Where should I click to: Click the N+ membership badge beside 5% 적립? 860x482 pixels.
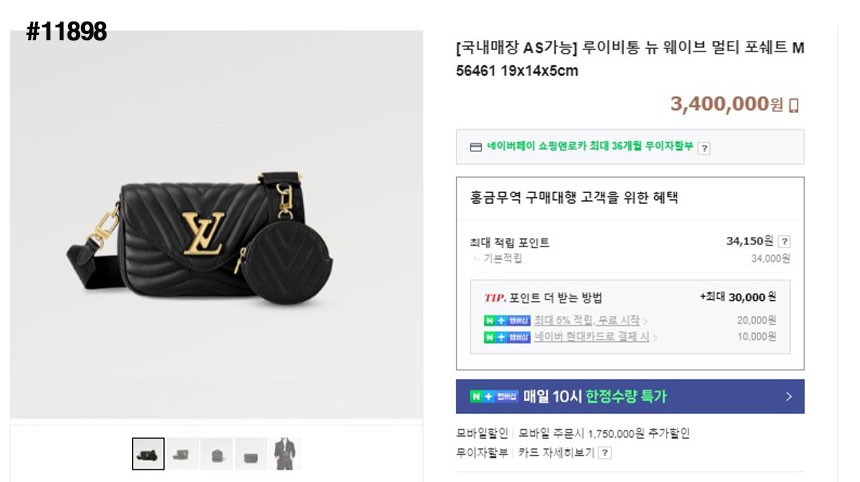click(x=507, y=320)
